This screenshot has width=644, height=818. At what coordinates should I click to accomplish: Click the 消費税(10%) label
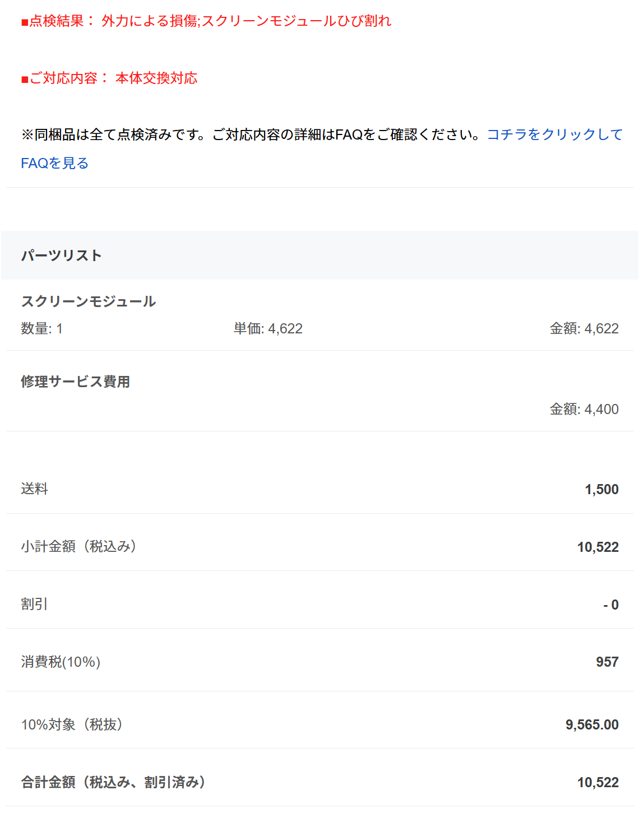pos(61,662)
